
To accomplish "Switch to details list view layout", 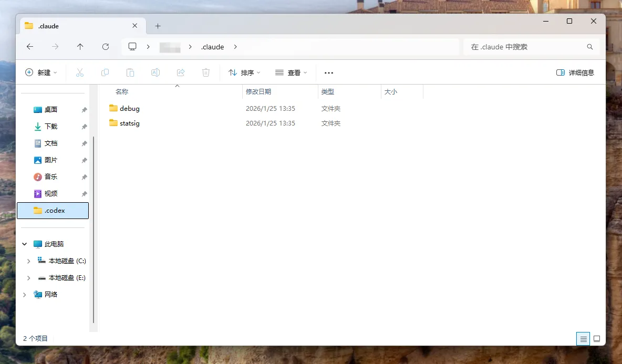I will click(583, 339).
